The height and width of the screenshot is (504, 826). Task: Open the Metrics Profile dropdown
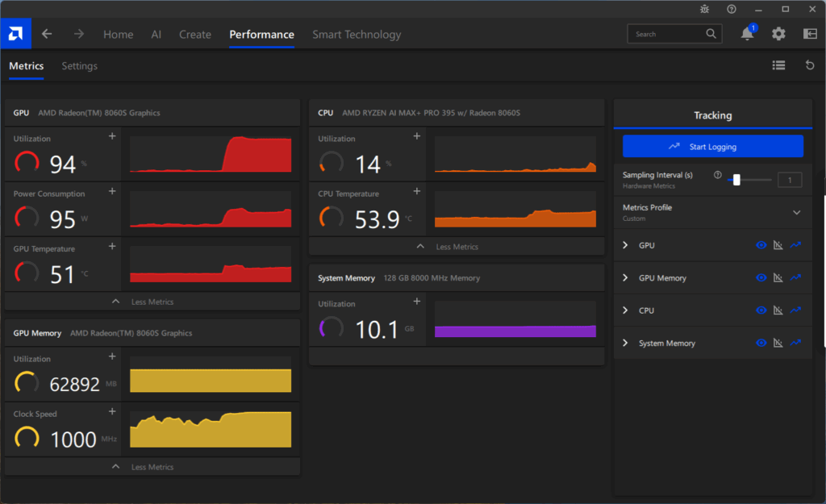pos(796,212)
